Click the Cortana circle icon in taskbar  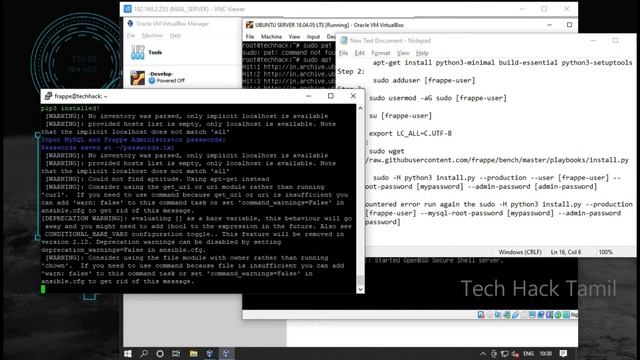click(x=160, y=353)
